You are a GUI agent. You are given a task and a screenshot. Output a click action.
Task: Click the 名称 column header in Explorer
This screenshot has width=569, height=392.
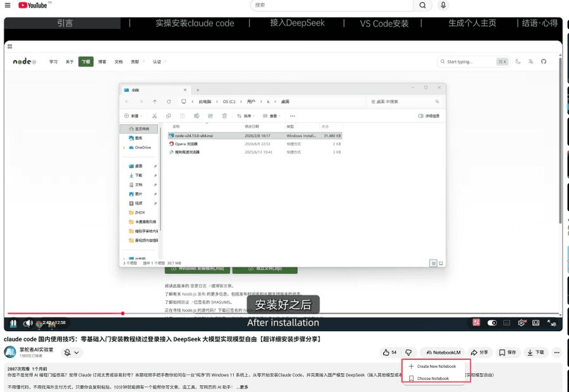(176, 126)
